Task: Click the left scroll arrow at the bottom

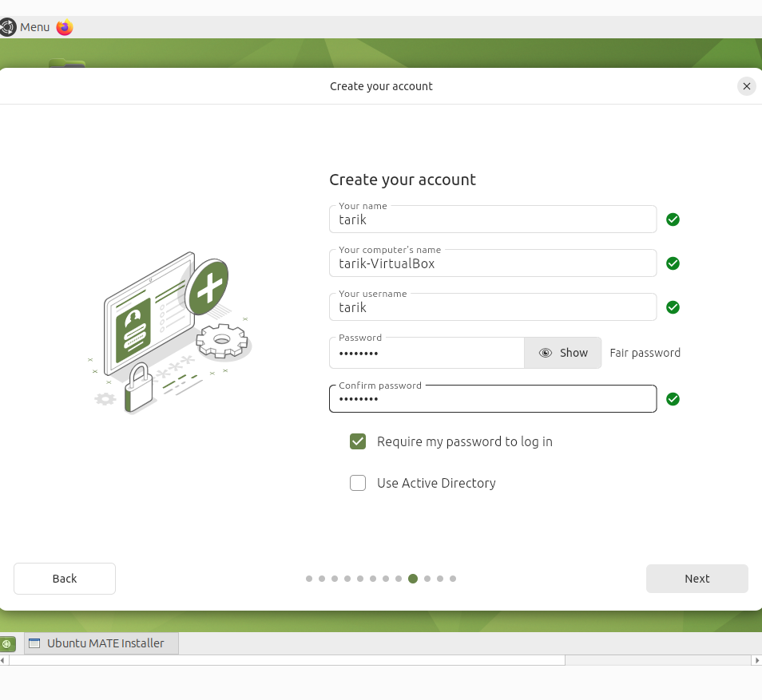Action: (x=3, y=660)
